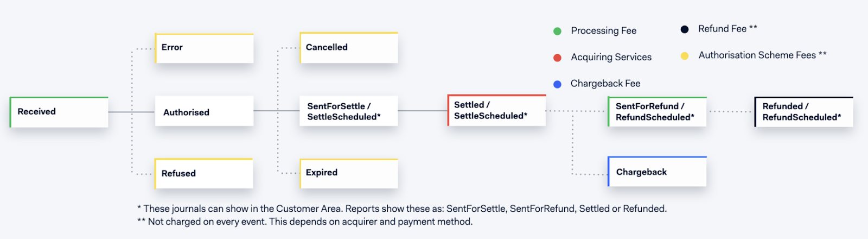
Task: Click the Authorisation Scheme Fees label
Action: tap(762, 55)
